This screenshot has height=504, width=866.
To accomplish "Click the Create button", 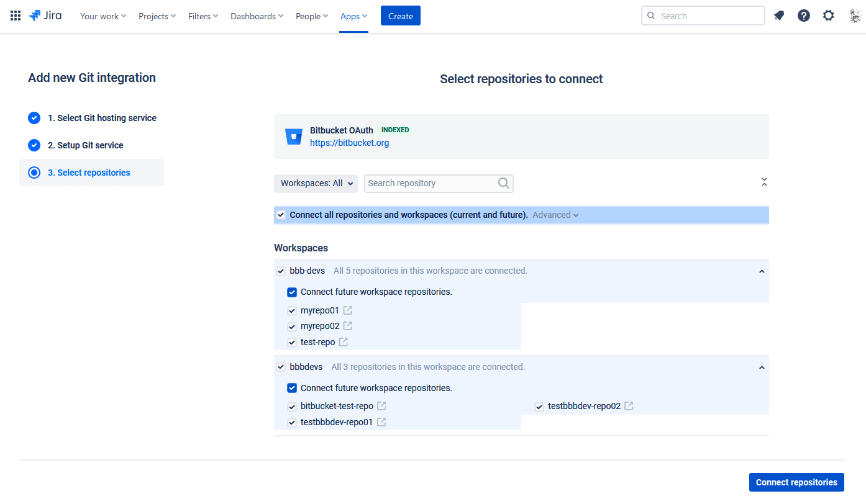I will pyautogui.click(x=401, y=16).
